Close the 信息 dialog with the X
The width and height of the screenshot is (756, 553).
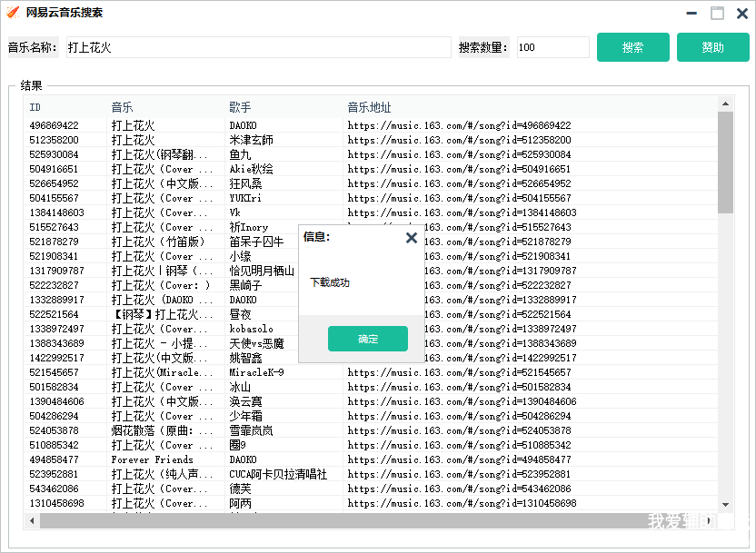[412, 238]
